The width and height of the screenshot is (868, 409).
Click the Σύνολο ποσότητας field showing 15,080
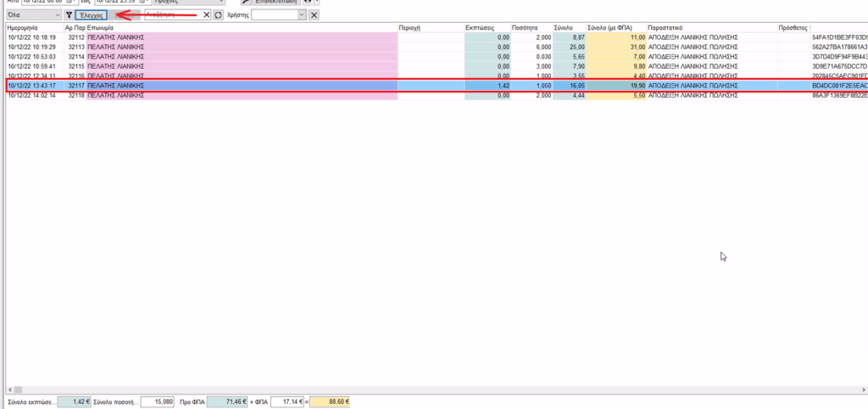point(157,401)
